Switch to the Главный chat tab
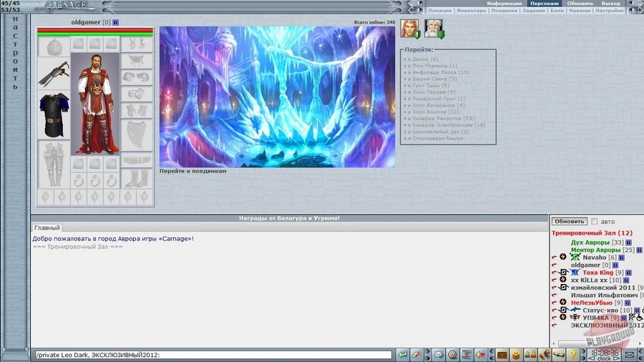 (x=47, y=228)
